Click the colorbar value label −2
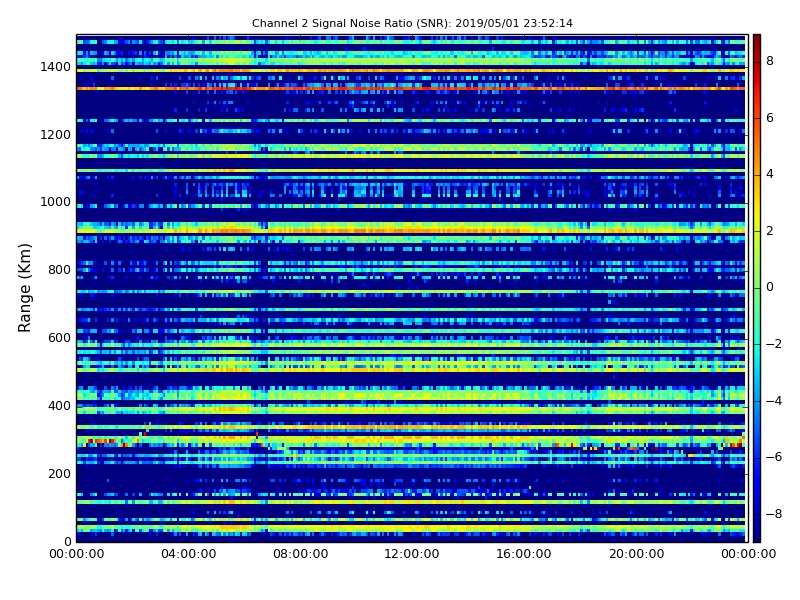This screenshot has width=800, height=600. [x=774, y=344]
